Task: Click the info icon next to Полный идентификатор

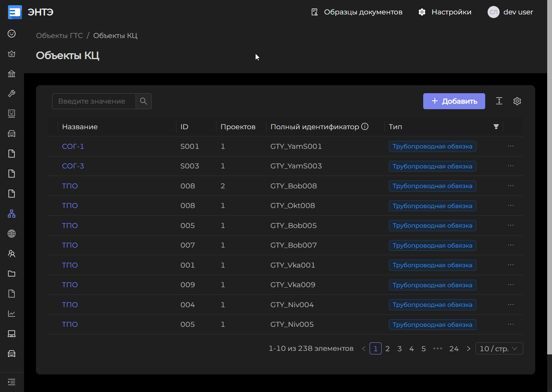Action: (x=365, y=126)
